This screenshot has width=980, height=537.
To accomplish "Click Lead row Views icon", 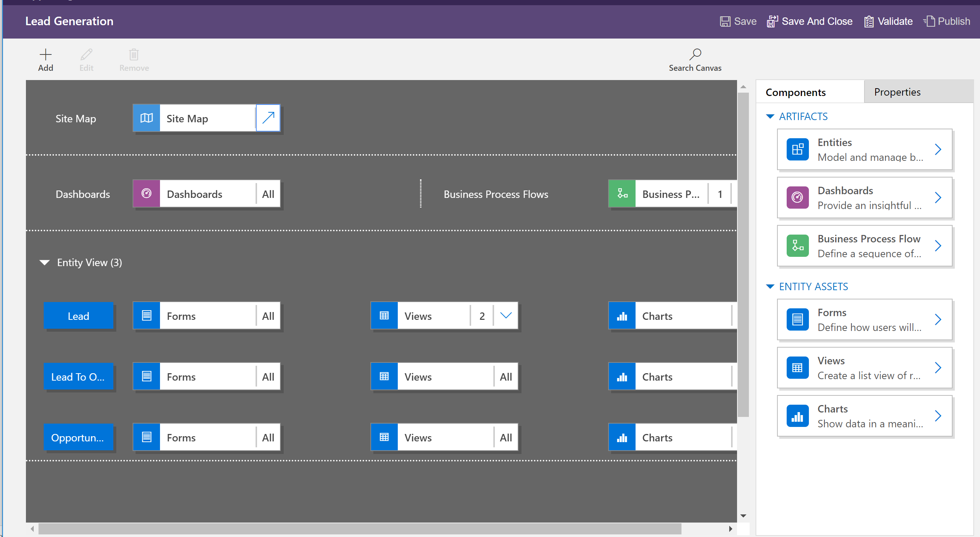I will [384, 315].
